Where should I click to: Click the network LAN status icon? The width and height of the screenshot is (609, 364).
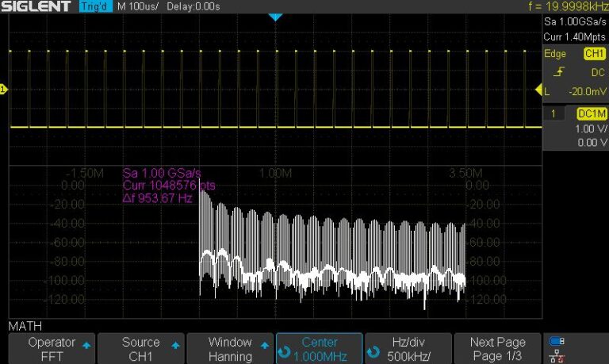(x=557, y=356)
